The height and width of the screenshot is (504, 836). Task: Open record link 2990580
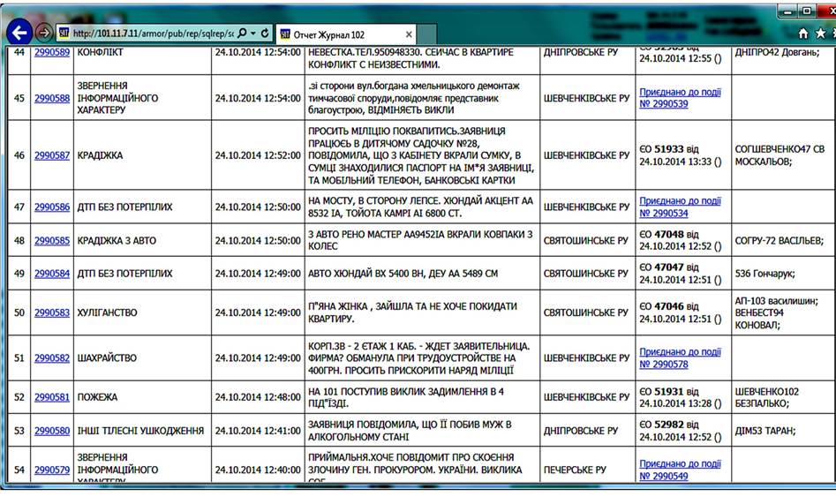coord(52,431)
